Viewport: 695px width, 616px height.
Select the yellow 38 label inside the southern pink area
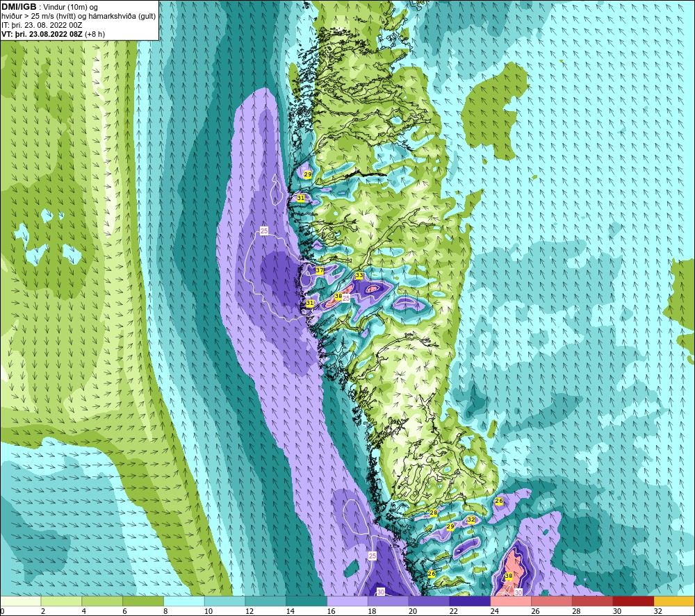[509, 576]
